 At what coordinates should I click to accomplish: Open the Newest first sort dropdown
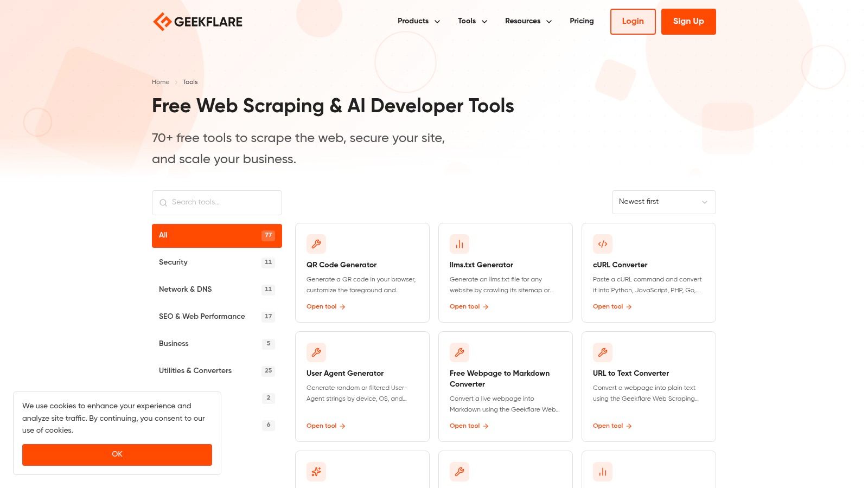coord(664,202)
